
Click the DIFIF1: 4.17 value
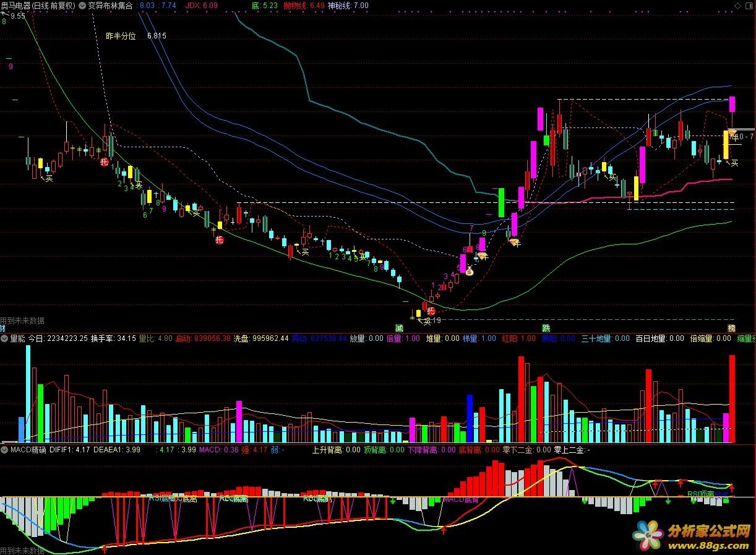pyautogui.click(x=70, y=450)
